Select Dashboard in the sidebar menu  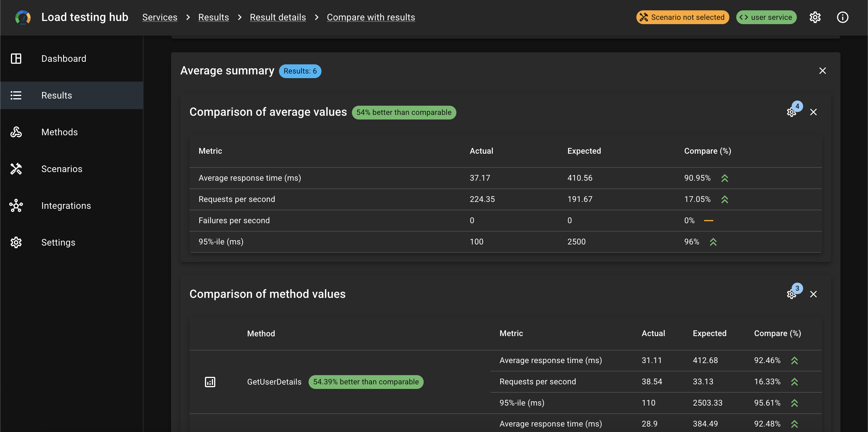(71, 59)
